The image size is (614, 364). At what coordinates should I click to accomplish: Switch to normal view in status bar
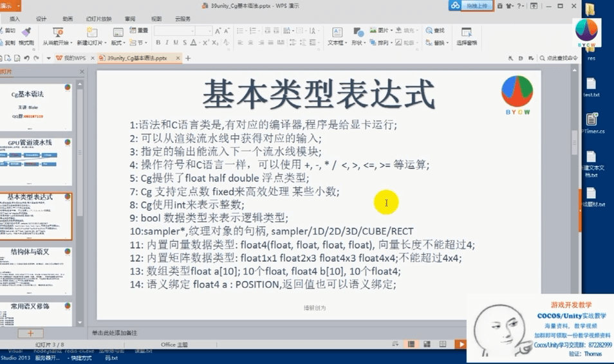tap(411, 344)
